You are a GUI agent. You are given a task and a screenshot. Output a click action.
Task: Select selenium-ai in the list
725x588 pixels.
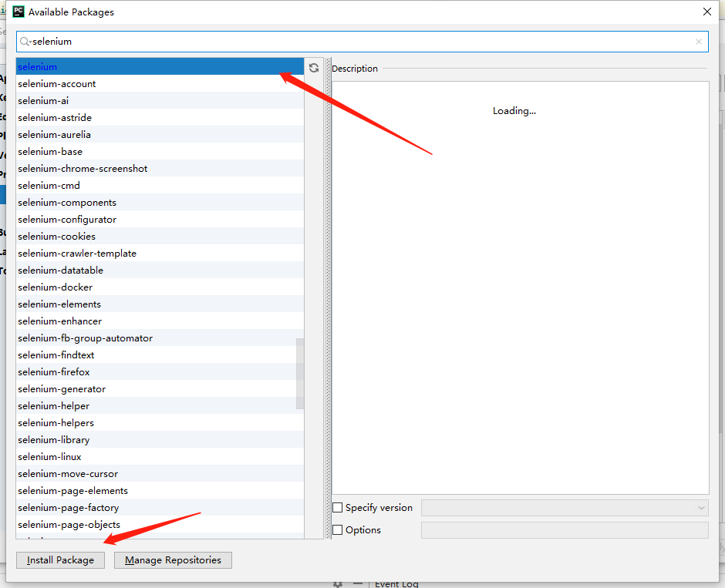(x=160, y=101)
